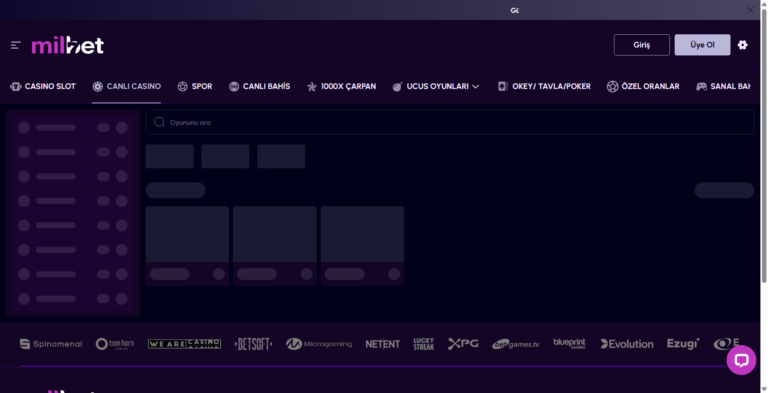Select the XPG provider logo
Viewport: 768px width, 393px height.
(463, 344)
